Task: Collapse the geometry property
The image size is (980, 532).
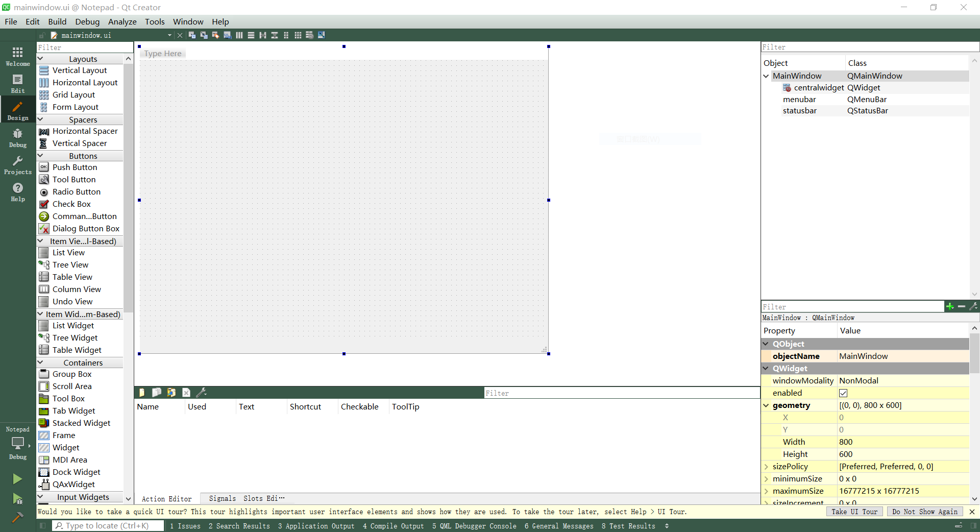Action: [x=766, y=405]
